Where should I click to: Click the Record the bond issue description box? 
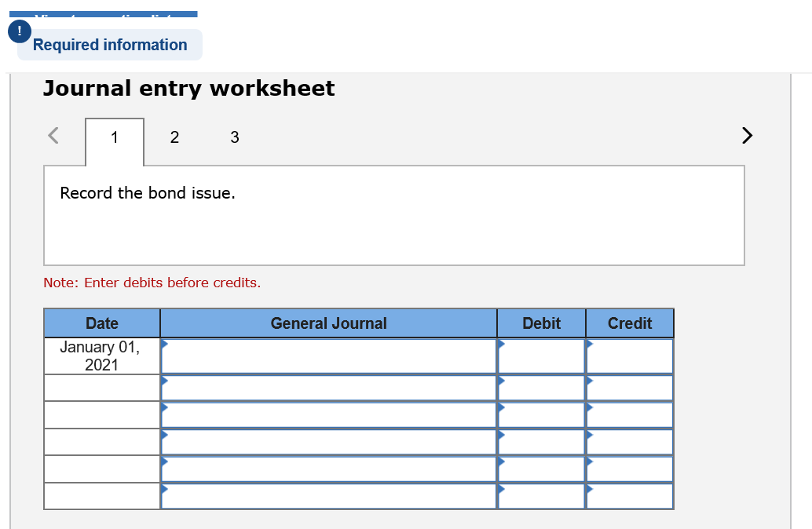click(393, 214)
